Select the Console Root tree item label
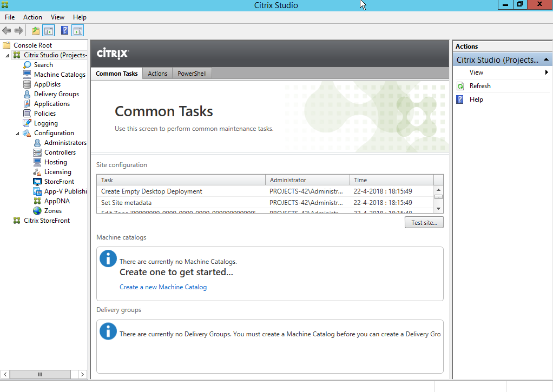553x392 pixels. click(33, 45)
